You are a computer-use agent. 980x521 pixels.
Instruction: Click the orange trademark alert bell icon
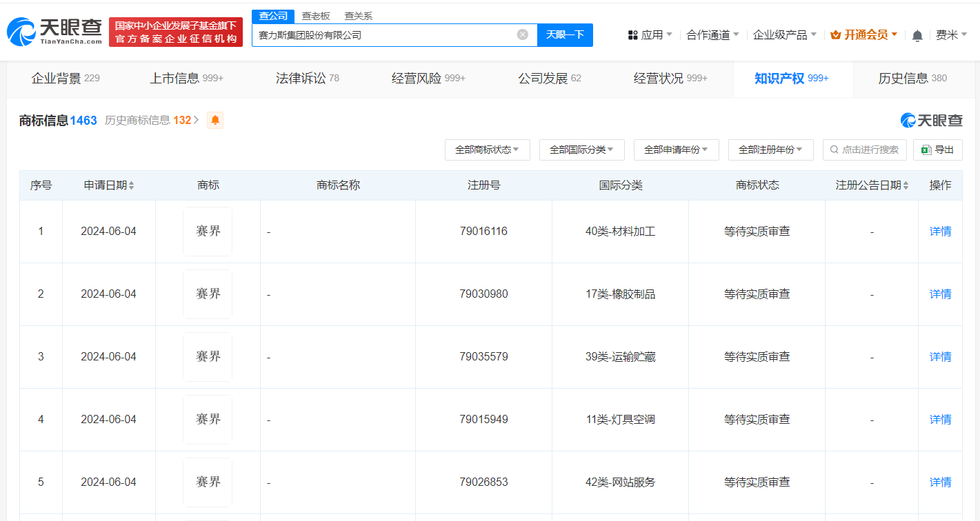(215, 121)
